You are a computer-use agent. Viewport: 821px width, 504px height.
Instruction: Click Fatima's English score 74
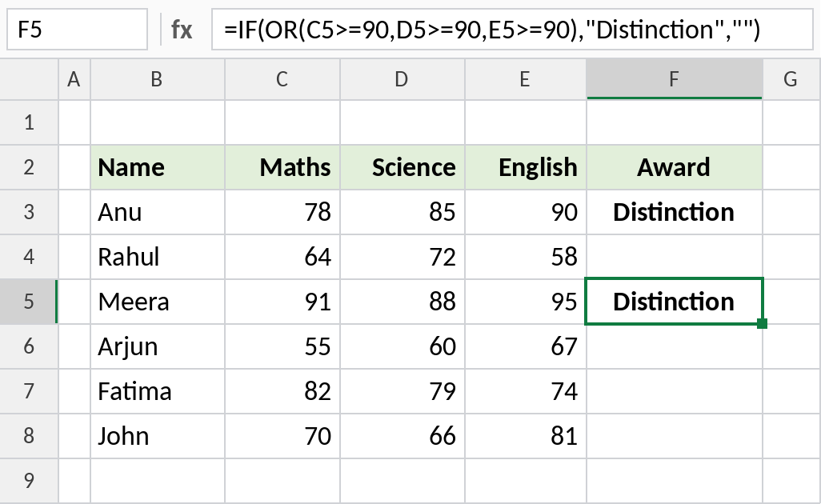coord(526,391)
